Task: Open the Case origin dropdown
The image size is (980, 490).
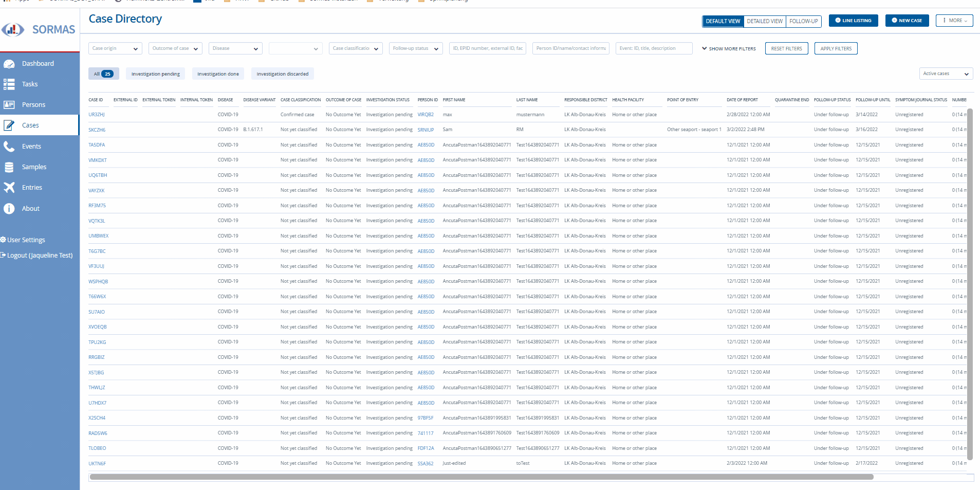Action: coord(115,48)
